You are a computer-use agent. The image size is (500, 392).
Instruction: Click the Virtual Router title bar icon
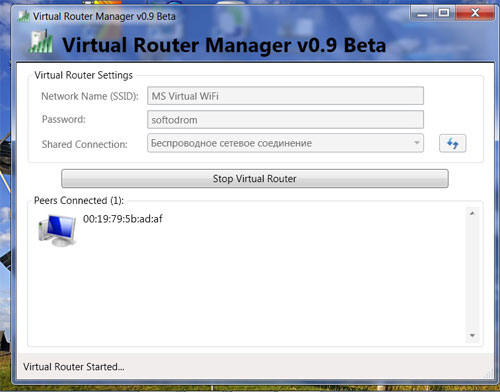coord(24,16)
